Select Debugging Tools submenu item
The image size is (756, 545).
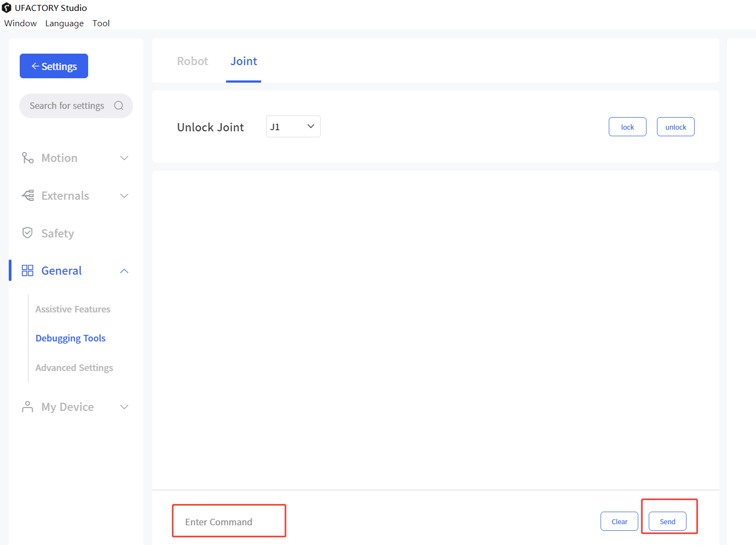[x=71, y=338]
